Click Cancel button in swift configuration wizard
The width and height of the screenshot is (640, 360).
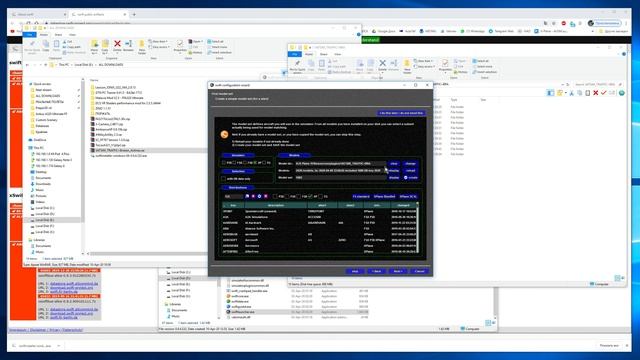(419, 271)
